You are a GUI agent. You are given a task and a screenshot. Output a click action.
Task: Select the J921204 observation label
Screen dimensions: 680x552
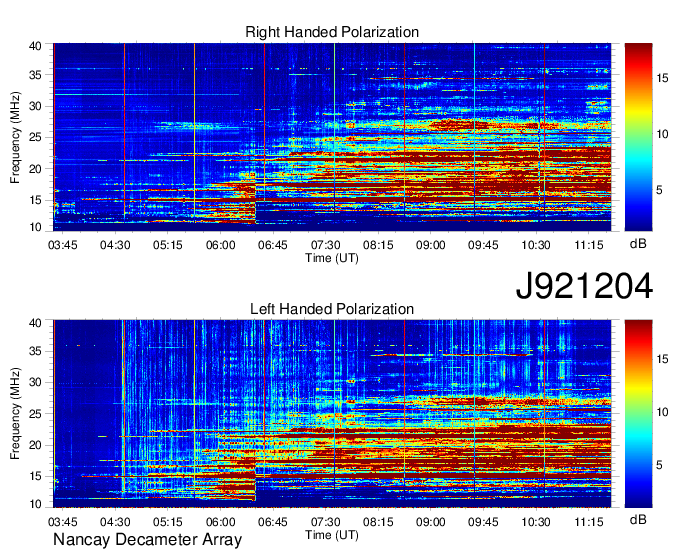click(584, 286)
